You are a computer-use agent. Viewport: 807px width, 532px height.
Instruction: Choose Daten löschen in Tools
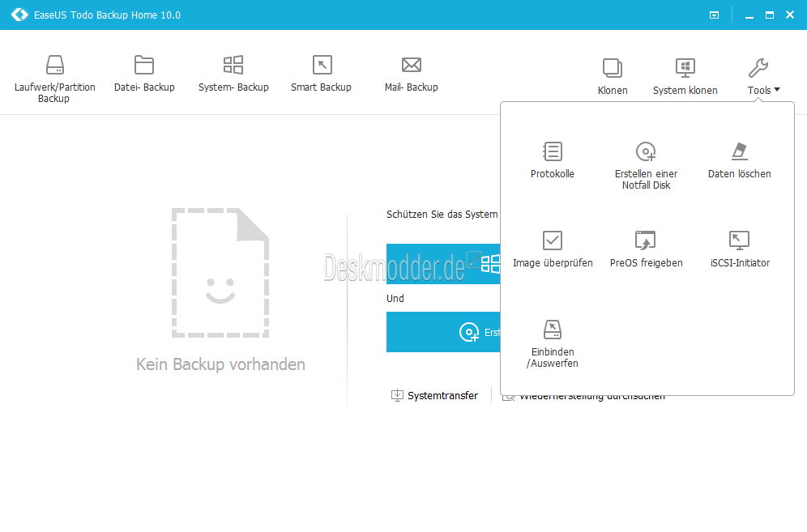click(x=740, y=160)
